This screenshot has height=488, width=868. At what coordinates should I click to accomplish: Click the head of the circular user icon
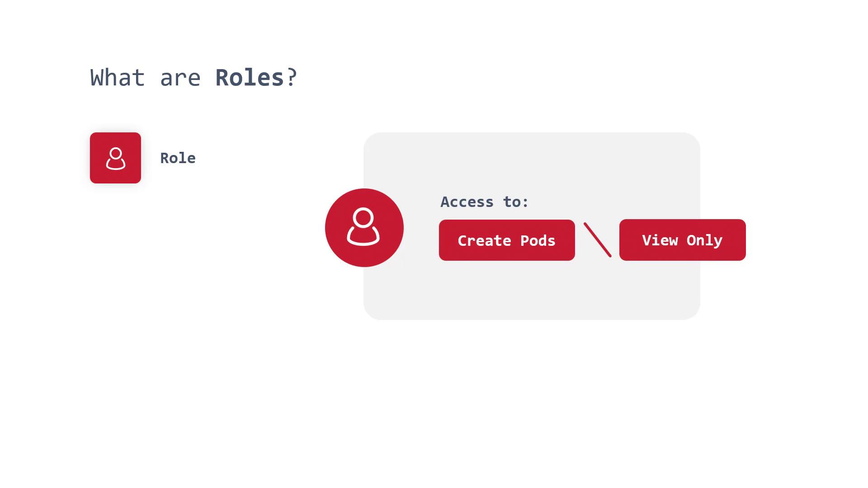pos(363,217)
